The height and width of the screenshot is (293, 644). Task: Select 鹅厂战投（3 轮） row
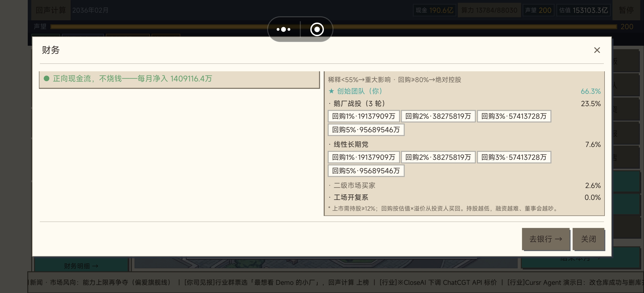pos(464,104)
